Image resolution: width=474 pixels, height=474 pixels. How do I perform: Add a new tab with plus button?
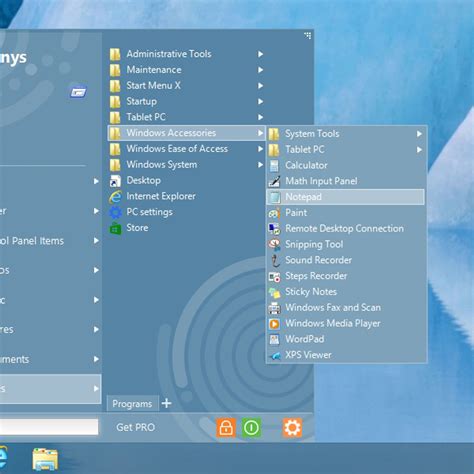166,403
